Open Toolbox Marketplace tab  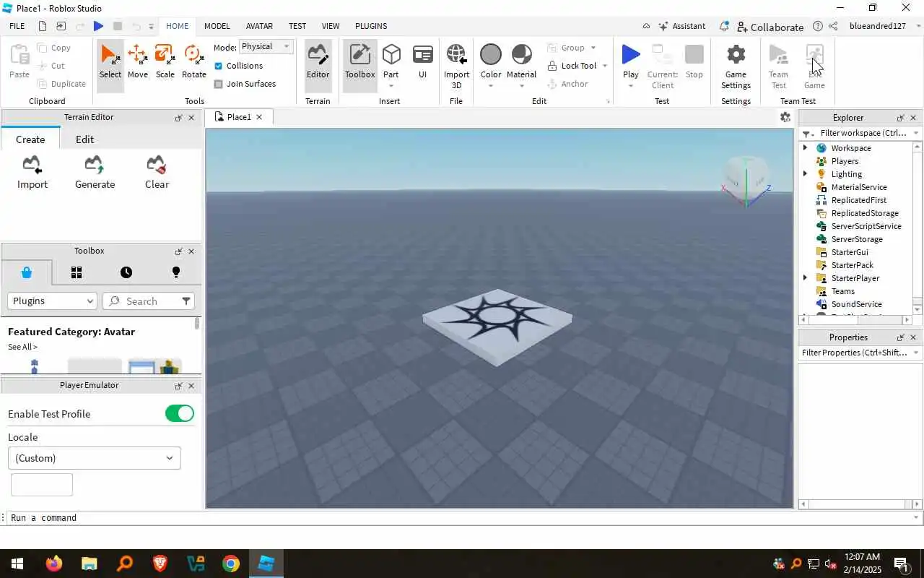point(27,272)
